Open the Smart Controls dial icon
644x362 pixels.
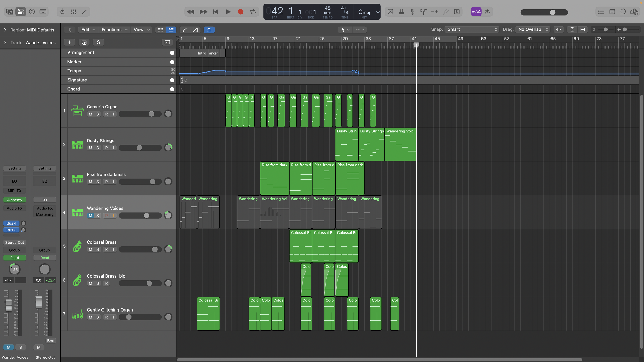tap(62, 12)
